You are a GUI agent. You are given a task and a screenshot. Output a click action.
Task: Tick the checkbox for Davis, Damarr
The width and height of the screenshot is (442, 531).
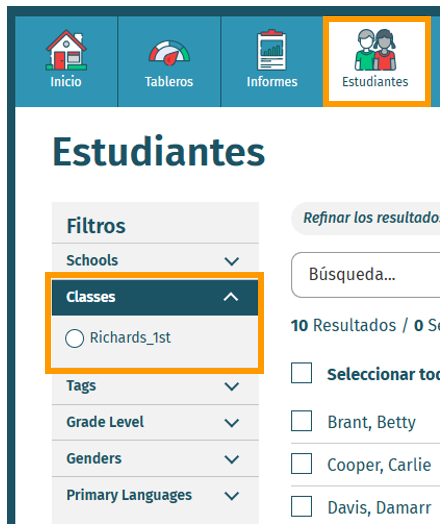(x=301, y=507)
